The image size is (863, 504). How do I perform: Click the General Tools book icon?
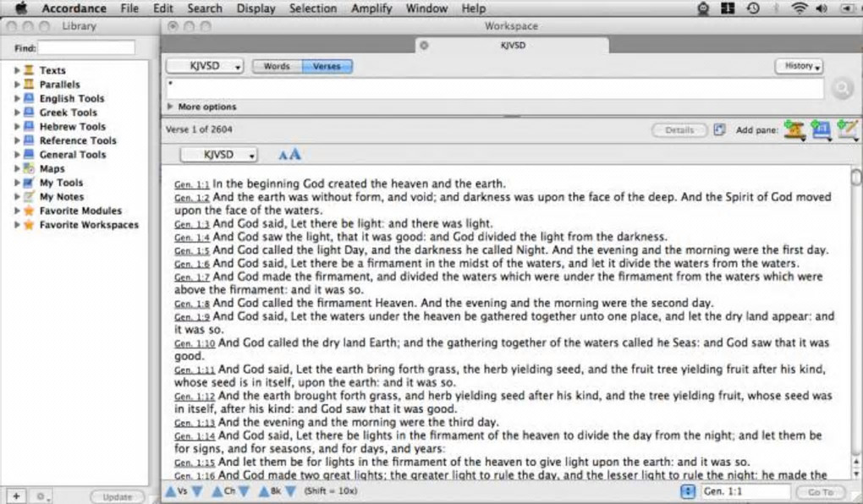click(x=29, y=154)
